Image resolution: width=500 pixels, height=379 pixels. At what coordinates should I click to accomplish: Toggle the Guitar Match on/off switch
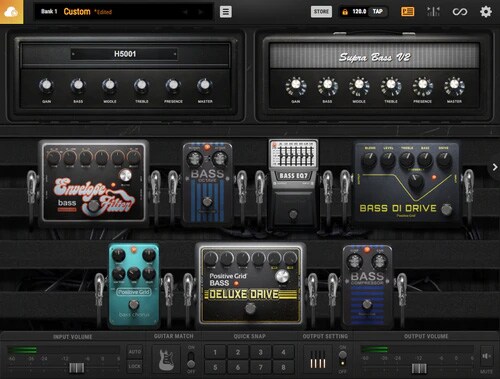[x=191, y=359]
